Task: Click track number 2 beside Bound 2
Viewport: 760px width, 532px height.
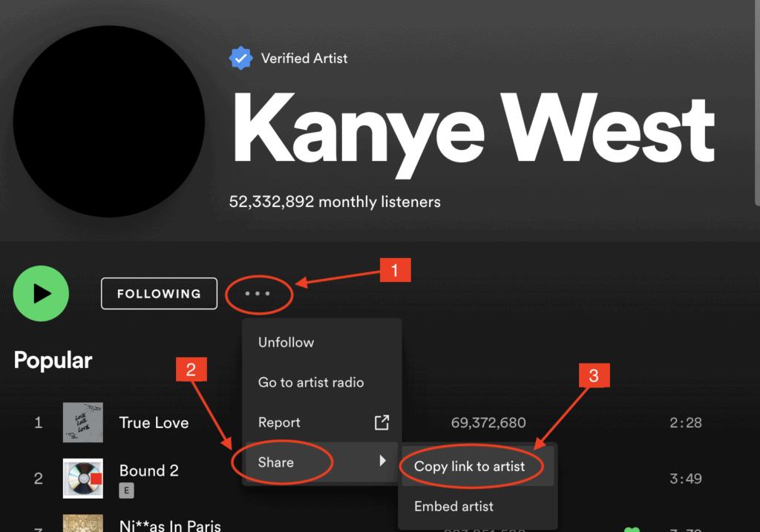Action: coord(39,479)
